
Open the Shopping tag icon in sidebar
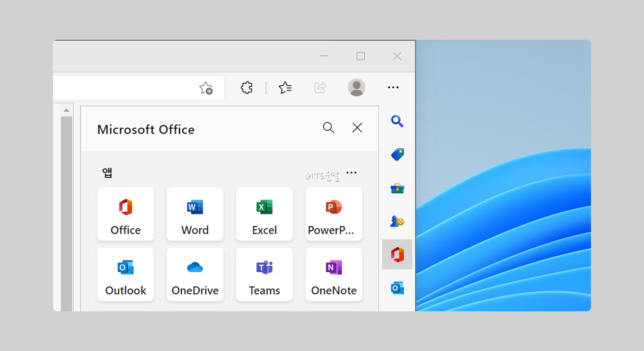[397, 154]
